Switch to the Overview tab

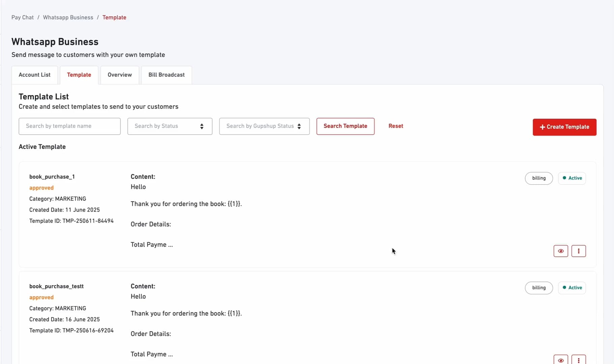(120, 75)
